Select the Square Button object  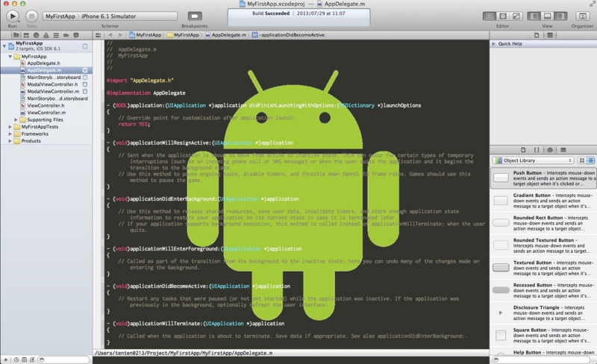point(543,336)
